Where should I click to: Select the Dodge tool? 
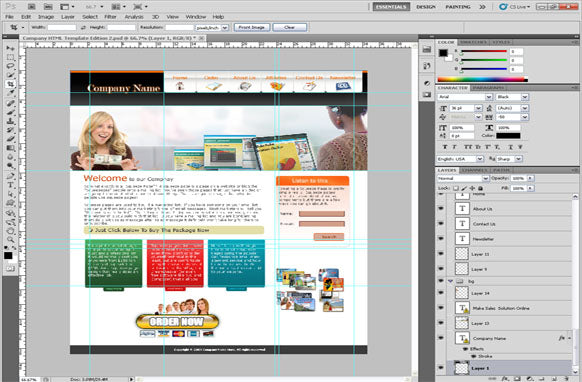point(10,166)
